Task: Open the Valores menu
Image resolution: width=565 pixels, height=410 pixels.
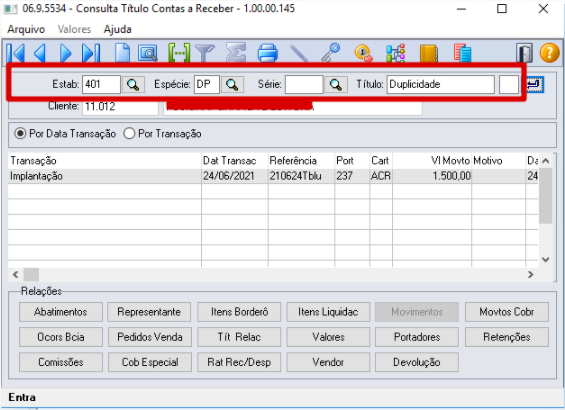Action: [x=74, y=29]
